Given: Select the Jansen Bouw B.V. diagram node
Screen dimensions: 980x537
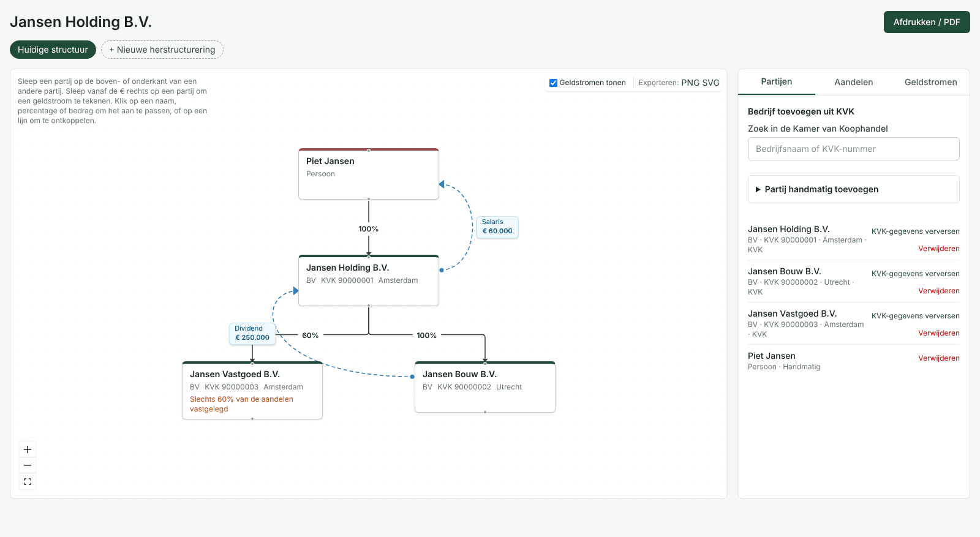Looking at the screenshot, I should tap(485, 387).
